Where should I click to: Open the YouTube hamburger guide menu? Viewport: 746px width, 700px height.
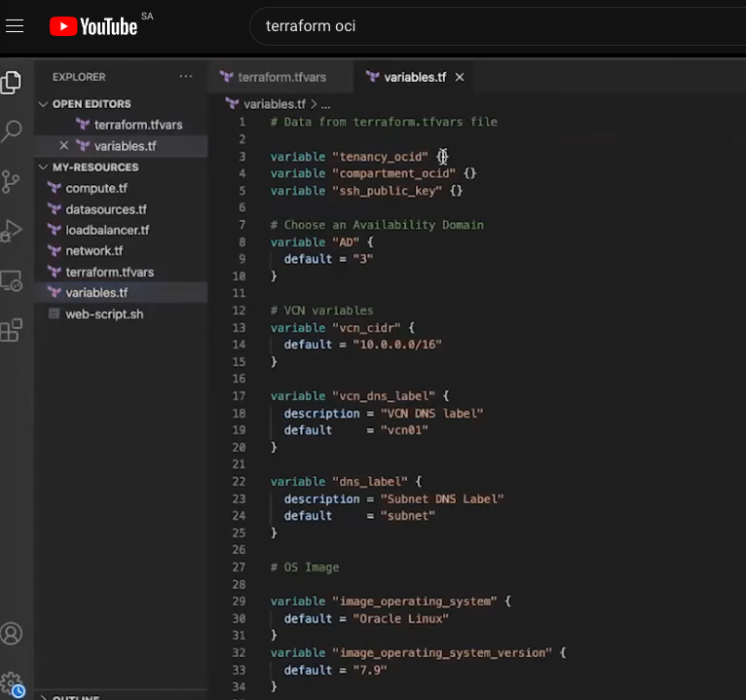pos(15,26)
